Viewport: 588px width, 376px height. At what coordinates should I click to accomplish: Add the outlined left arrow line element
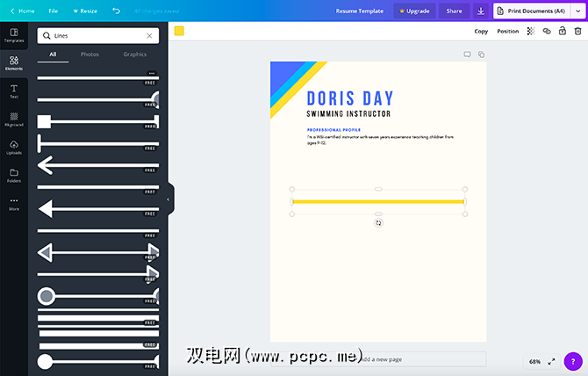click(98, 165)
